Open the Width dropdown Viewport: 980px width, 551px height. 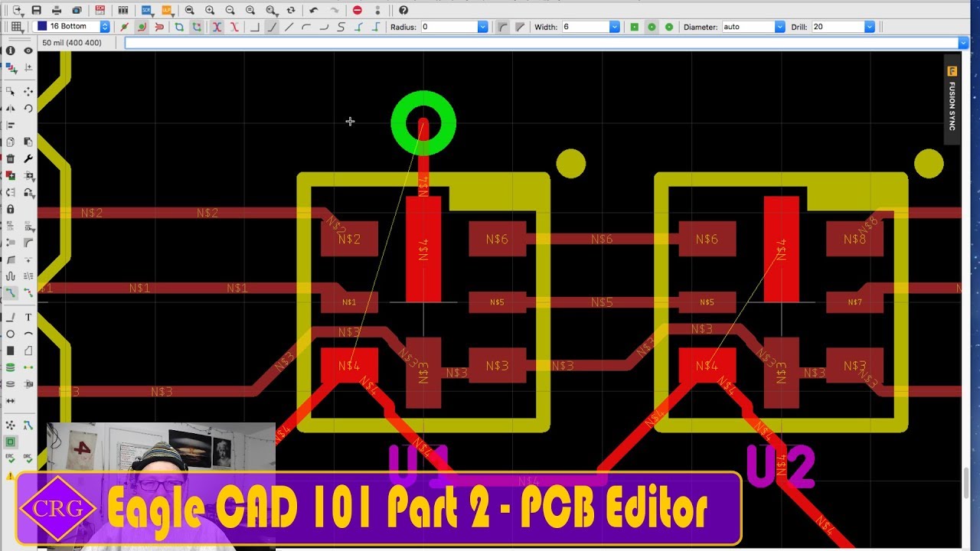click(x=614, y=27)
